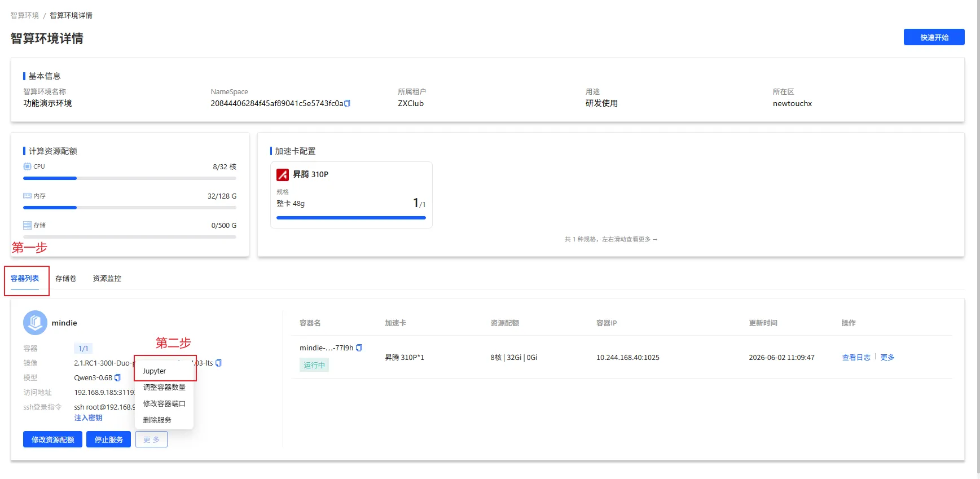Choose 删除服务 menu item

[164, 420]
